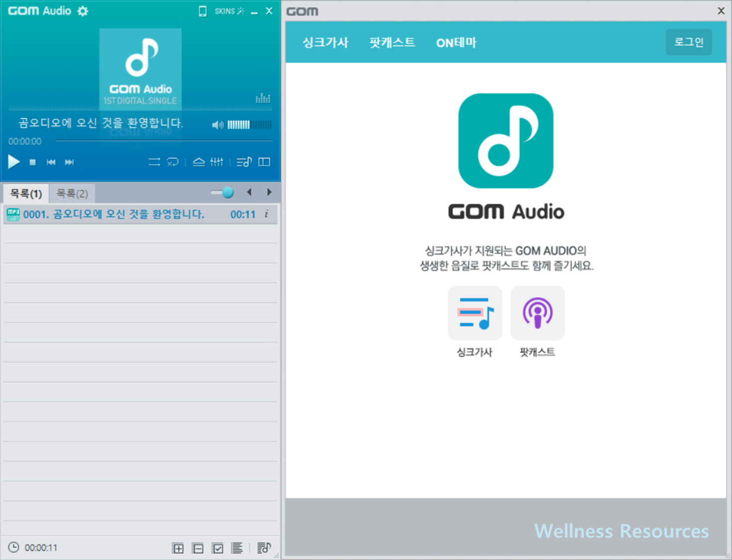
Task: Open the mobile device icon in title bar
Action: tap(203, 11)
